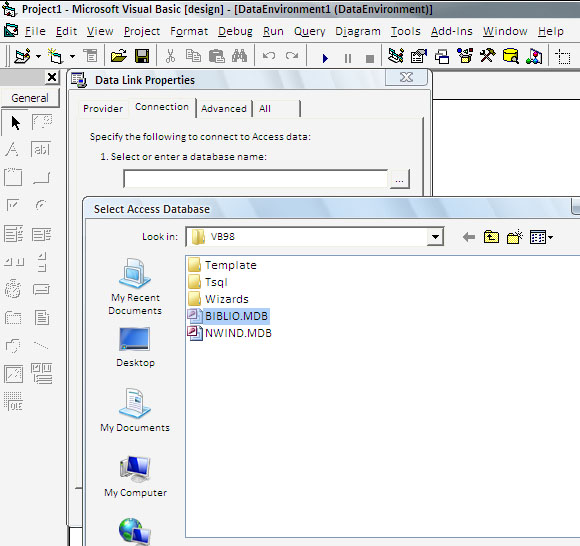This screenshot has height=546, width=580.
Task: Go to My Recent Documents in places bar
Action: 135,287
